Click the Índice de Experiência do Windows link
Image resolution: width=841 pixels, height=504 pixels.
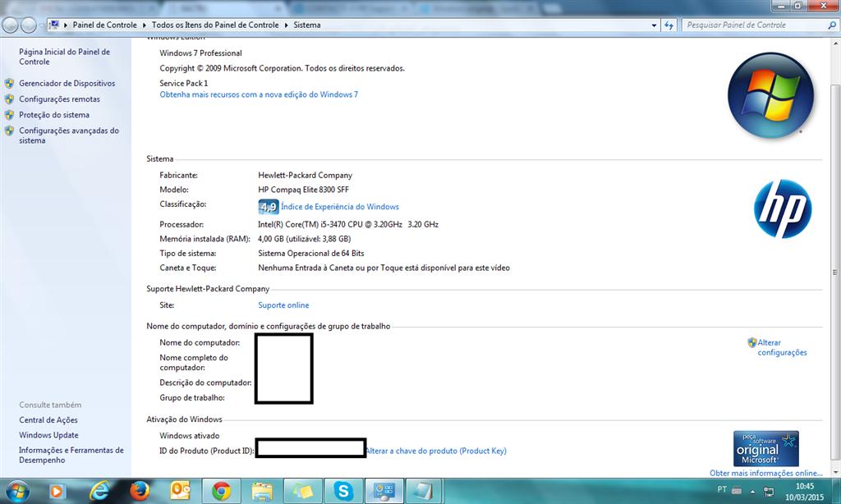tap(339, 207)
